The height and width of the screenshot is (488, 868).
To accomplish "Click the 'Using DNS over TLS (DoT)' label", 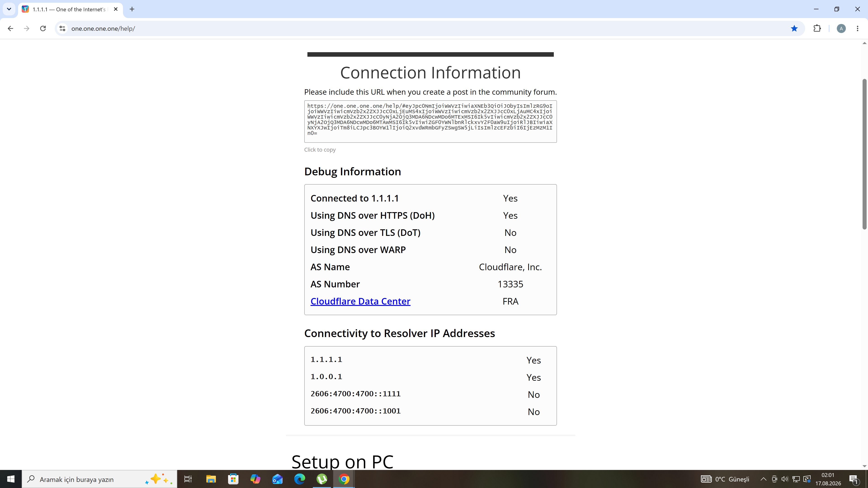I will [x=365, y=233].
